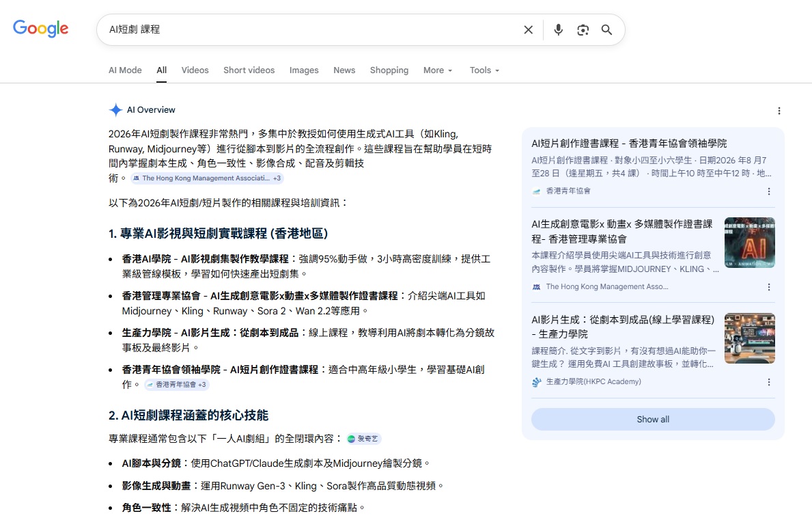Switch to Videos tab
812x516 pixels.
pos(195,70)
